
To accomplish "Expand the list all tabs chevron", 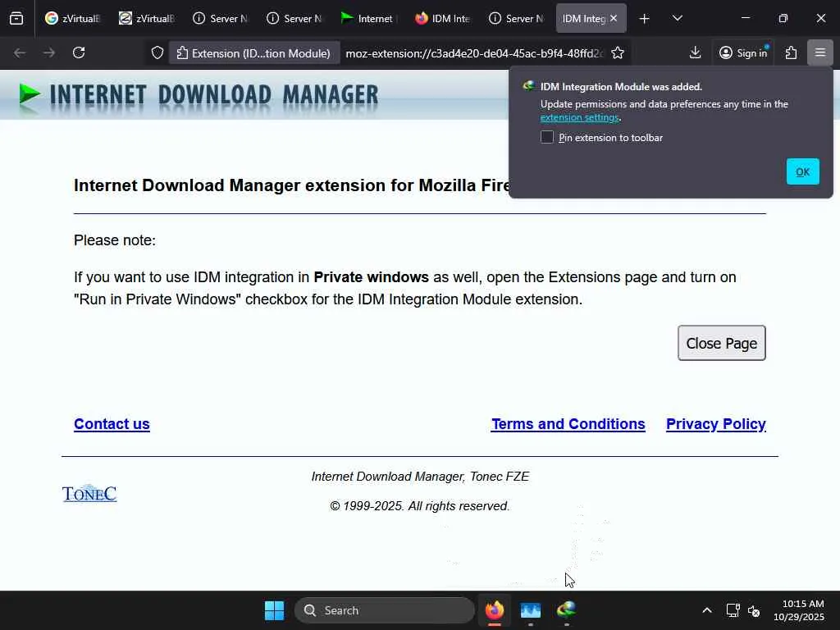I will point(677,19).
